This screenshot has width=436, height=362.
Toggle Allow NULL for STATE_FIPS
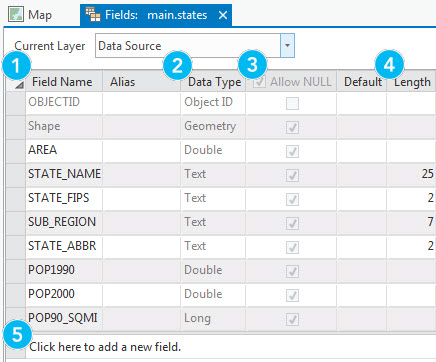(x=292, y=199)
